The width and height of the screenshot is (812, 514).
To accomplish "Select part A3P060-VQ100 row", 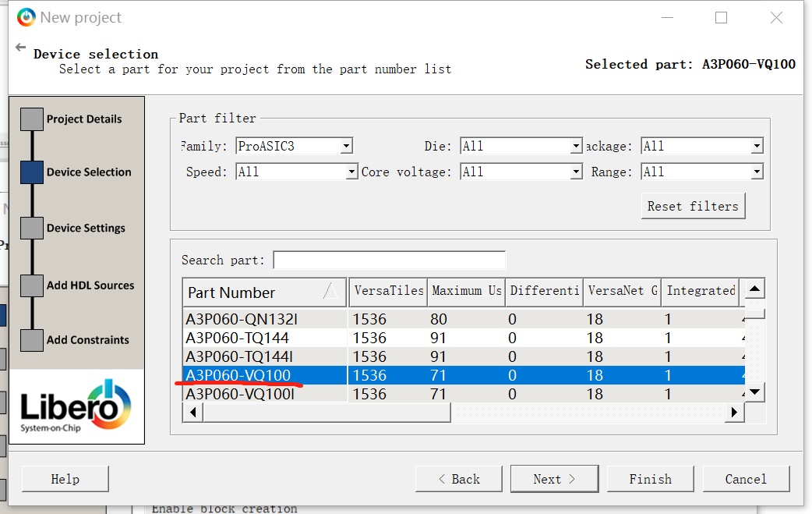I will point(464,375).
